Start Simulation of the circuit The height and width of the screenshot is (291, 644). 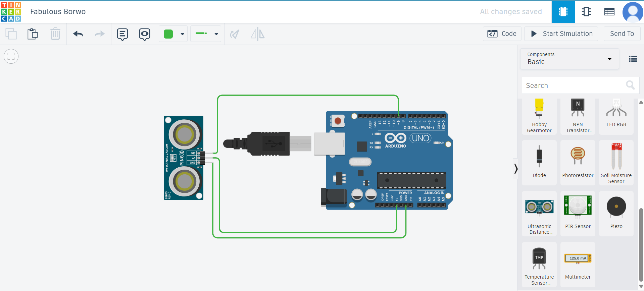click(x=561, y=34)
